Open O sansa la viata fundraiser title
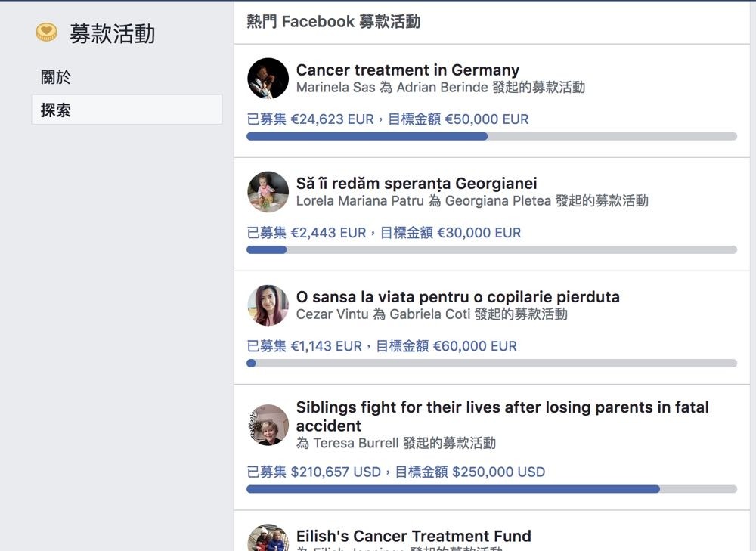Viewport: 756px width, 551px height. click(x=457, y=297)
